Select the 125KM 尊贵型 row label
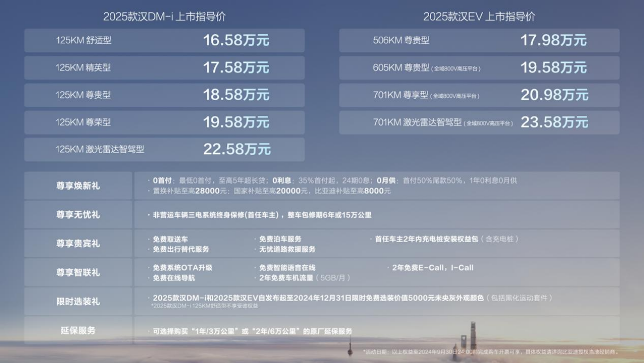This screenshot has height=363, width=644. point(83,95)
